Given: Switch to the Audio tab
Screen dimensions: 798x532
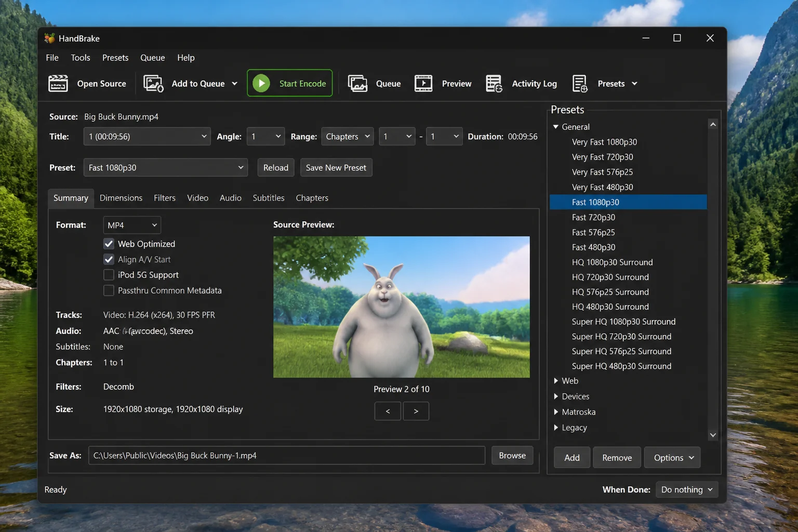Looking at the screenshot, I should coord(231,198).
